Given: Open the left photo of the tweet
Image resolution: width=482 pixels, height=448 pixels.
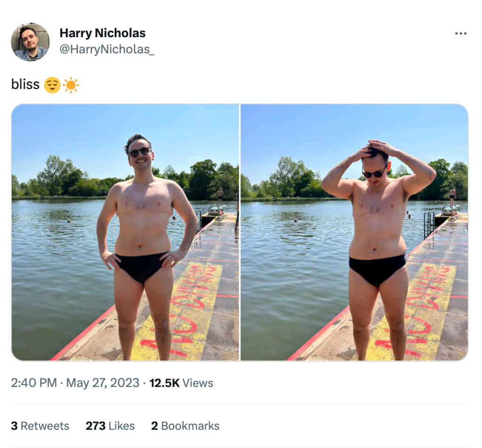Looking at the screenshot, I should [125, 232].
